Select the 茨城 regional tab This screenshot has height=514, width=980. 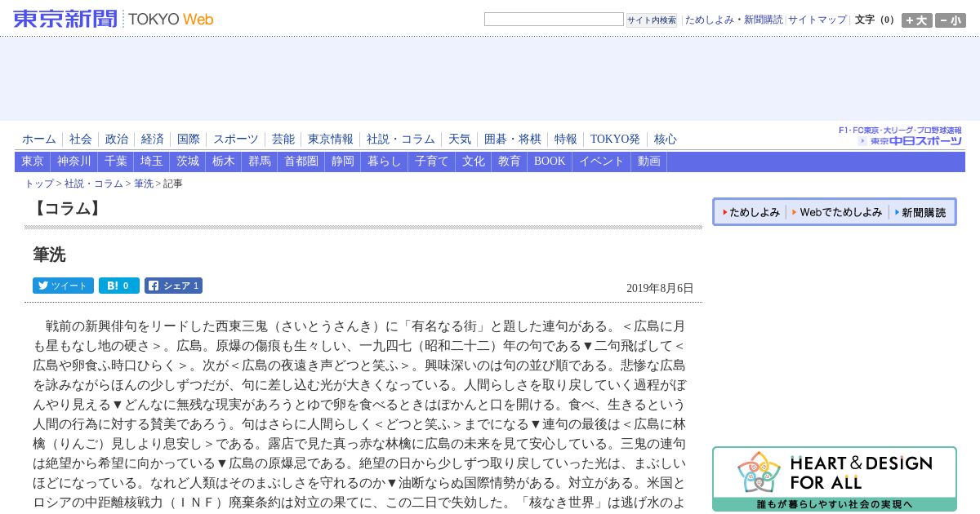pos(188,162)
